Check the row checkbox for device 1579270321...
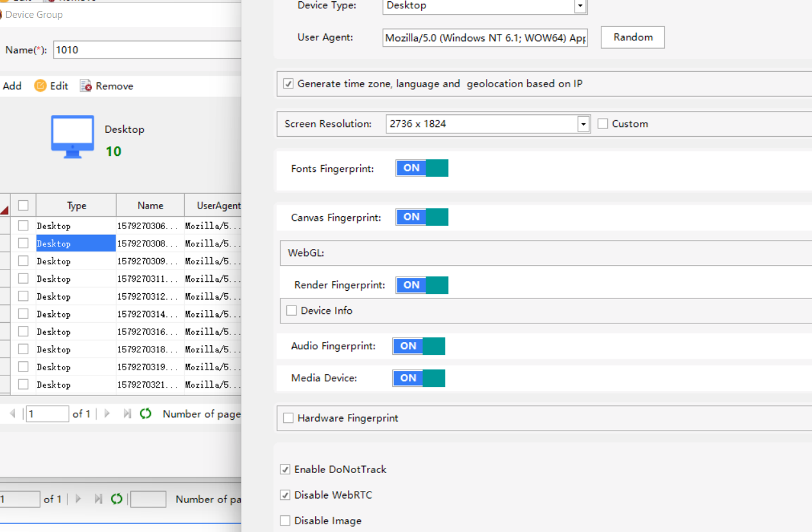812x532 pixels. click(x=23, y=384)
